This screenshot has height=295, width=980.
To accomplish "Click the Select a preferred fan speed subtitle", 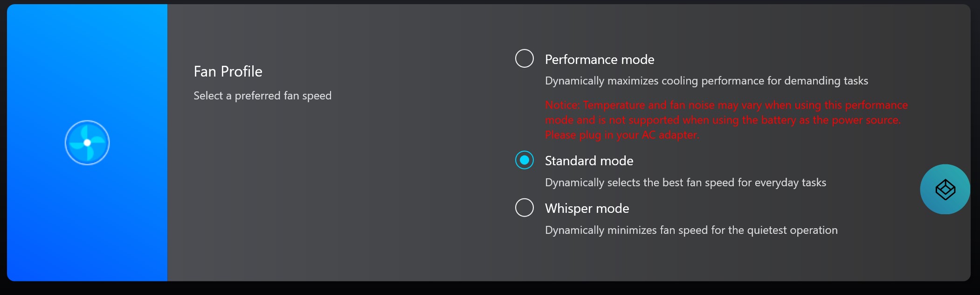I will pos(262,96).
